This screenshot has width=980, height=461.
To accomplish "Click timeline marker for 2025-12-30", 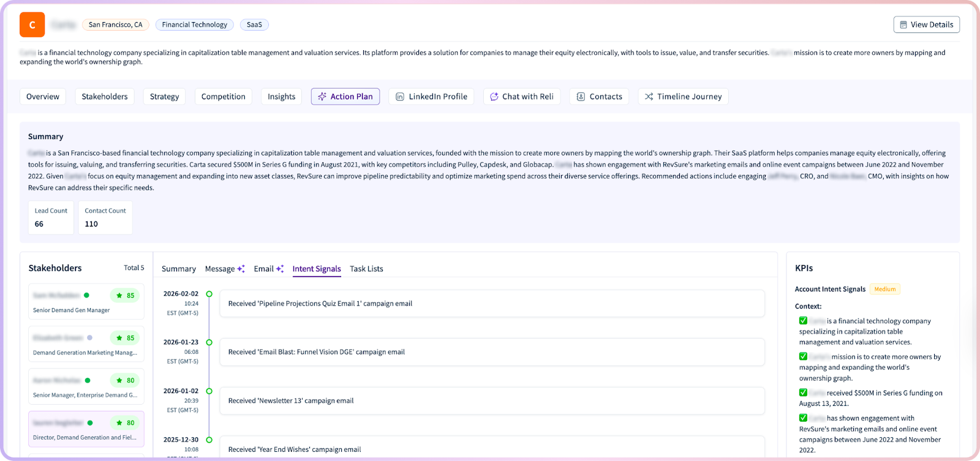I will tap(209, 440).
